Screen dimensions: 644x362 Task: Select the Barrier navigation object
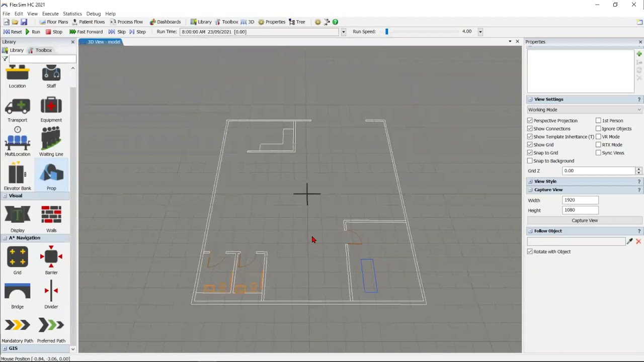pos(51,260)
